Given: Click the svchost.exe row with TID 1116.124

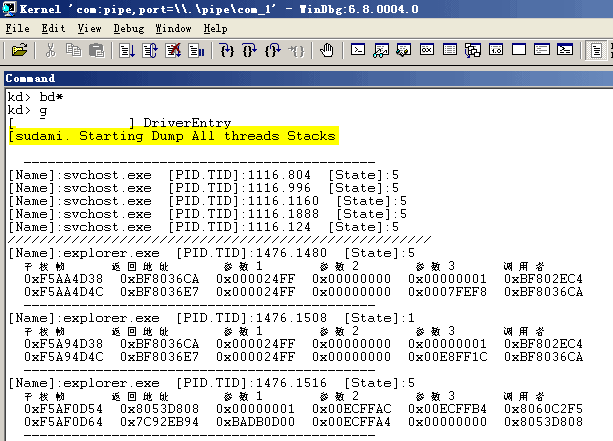Looking at the screenshot, I should (x=204, y=227).
